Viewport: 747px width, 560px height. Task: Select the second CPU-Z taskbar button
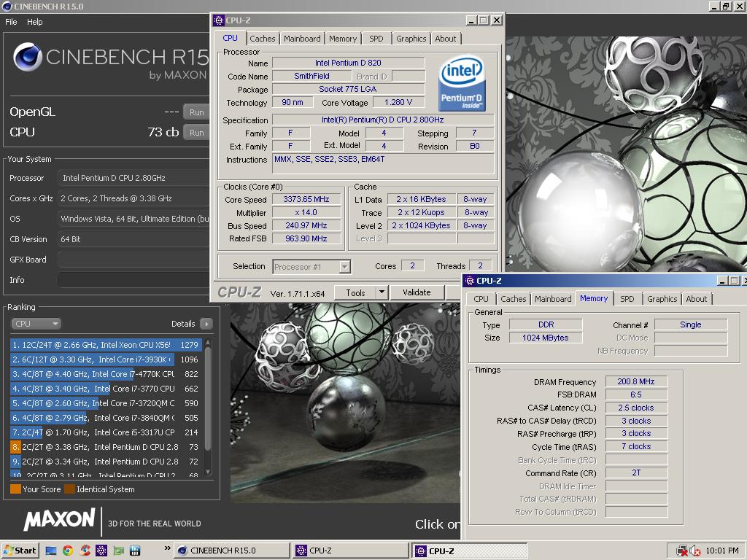pyautogui.click(x=350, y=551)
